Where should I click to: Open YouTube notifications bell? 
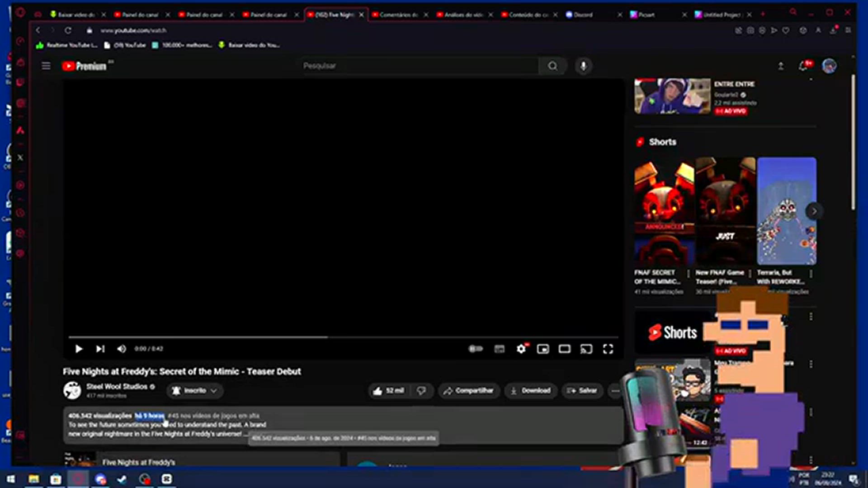click(x=803, y=66)
